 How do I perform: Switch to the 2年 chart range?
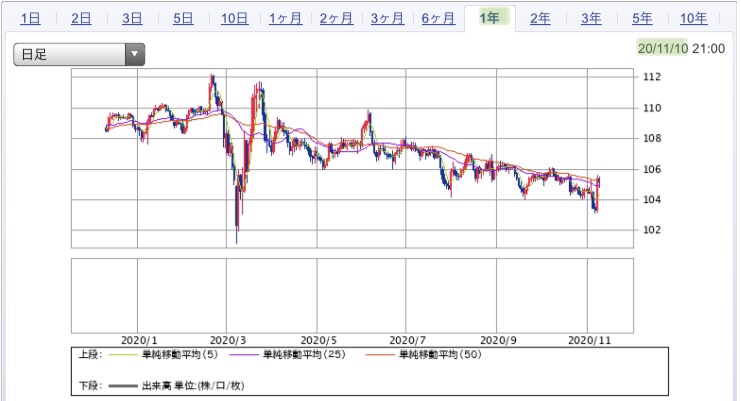[x=540, y=18]
